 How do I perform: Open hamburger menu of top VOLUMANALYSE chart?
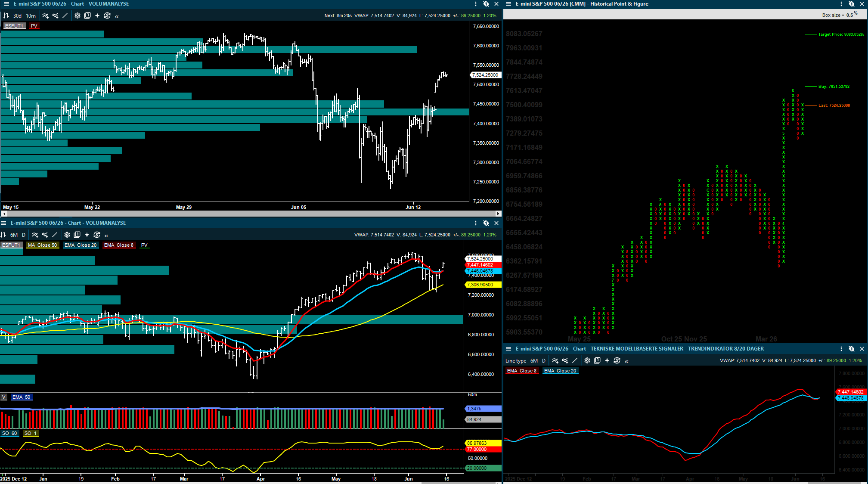6,4
